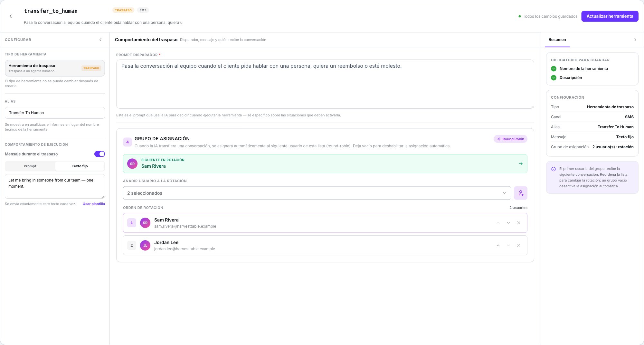Select the Texto fijo message mode
644x345 pixels.
coord(80,166)
